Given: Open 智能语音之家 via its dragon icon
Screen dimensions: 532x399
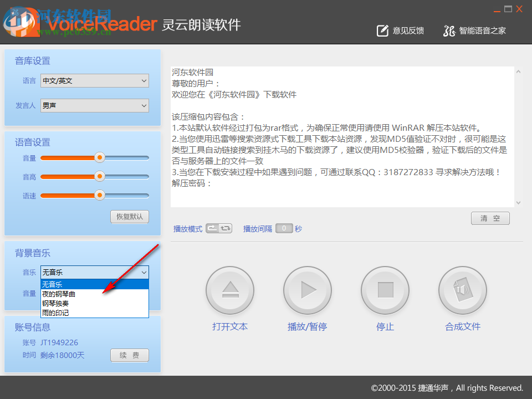Looking at the screenshot, I should (x=449, y=31).
